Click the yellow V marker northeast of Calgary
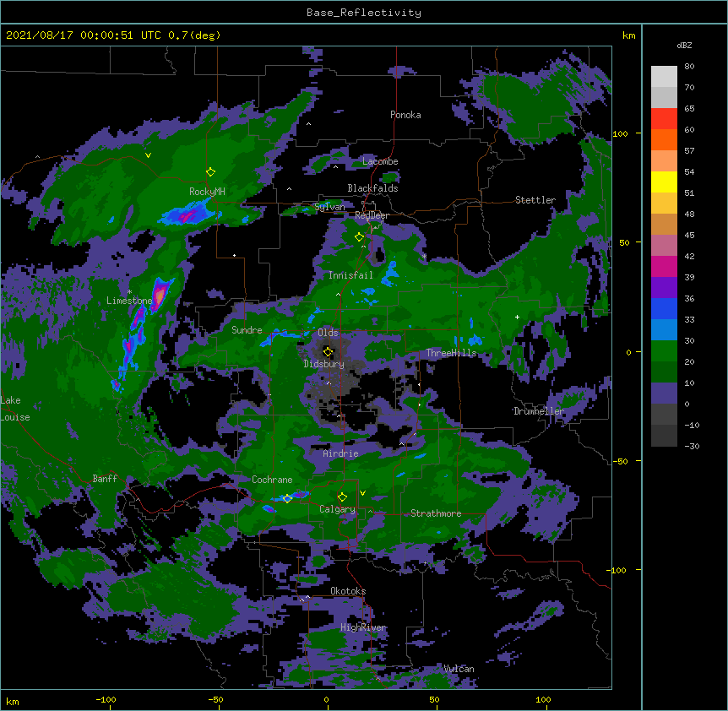This screenshot has height=711, width=728. (x=362, y=493)
